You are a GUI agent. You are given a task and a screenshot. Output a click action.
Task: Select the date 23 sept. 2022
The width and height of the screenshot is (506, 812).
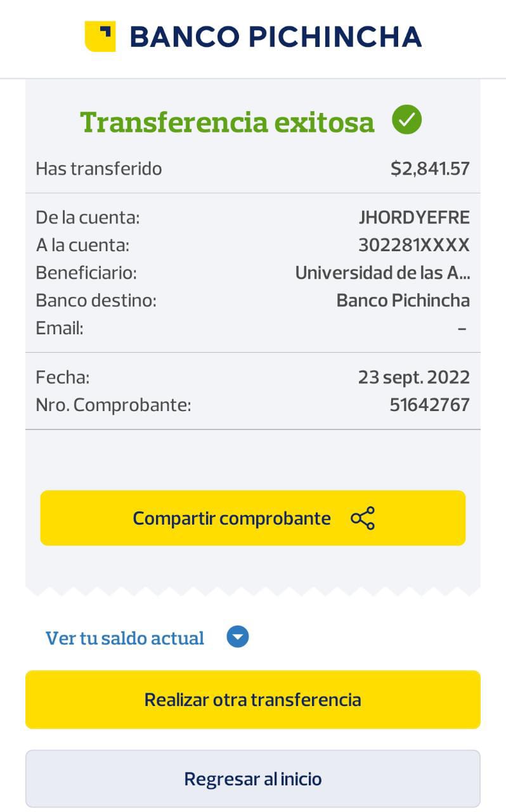pyautogui.click(x=413, y=377)
